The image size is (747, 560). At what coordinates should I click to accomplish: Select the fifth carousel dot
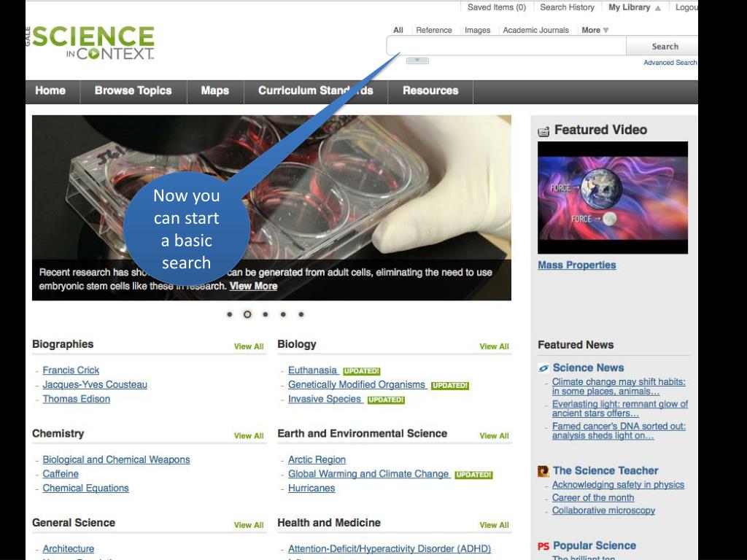pos(301,314)
